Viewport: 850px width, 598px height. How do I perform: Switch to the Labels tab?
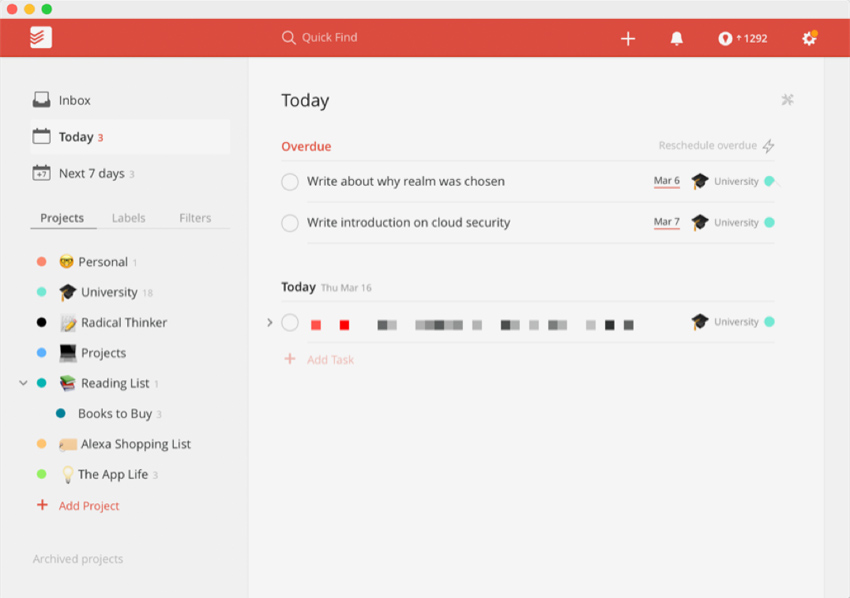128,218
